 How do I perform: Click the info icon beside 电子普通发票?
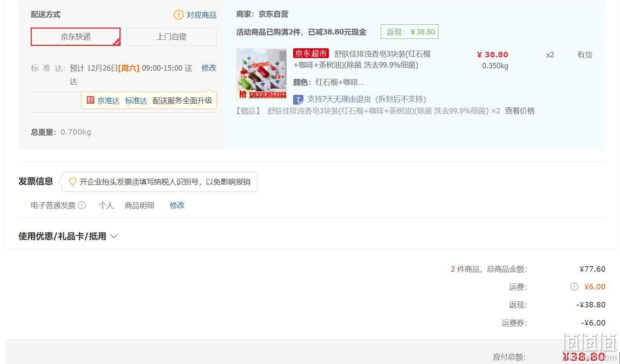pos(82,205)
